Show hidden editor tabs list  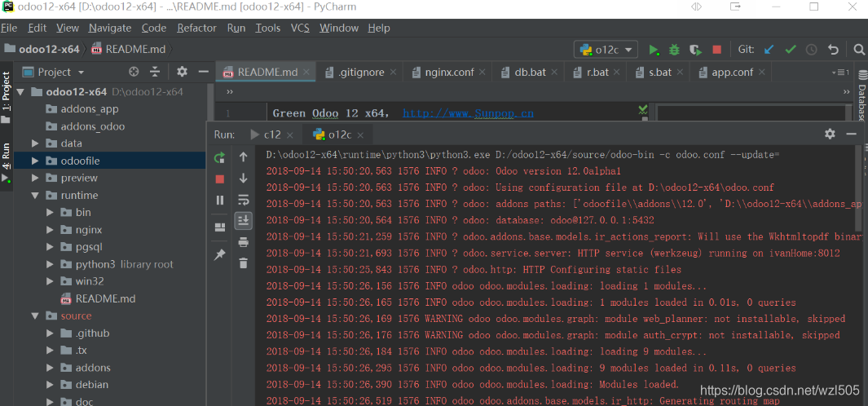[x=840, y=72]
